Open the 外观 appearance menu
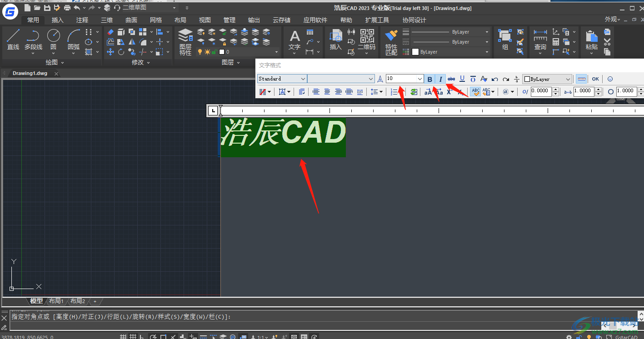 pos(612,20)
